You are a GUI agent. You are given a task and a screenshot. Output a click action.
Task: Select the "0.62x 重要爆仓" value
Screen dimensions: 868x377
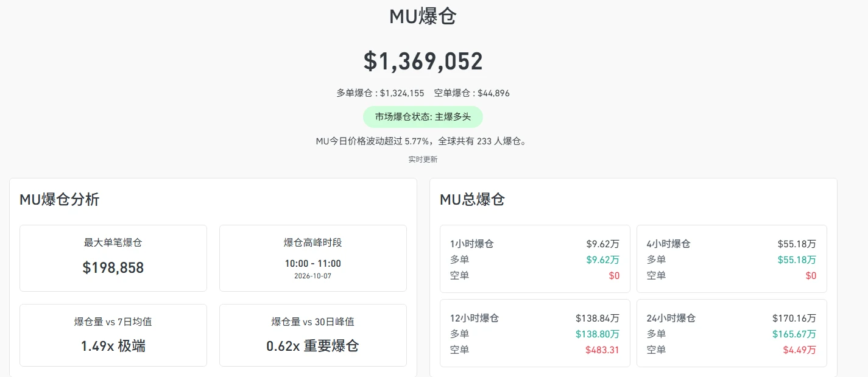click(313, 347)
